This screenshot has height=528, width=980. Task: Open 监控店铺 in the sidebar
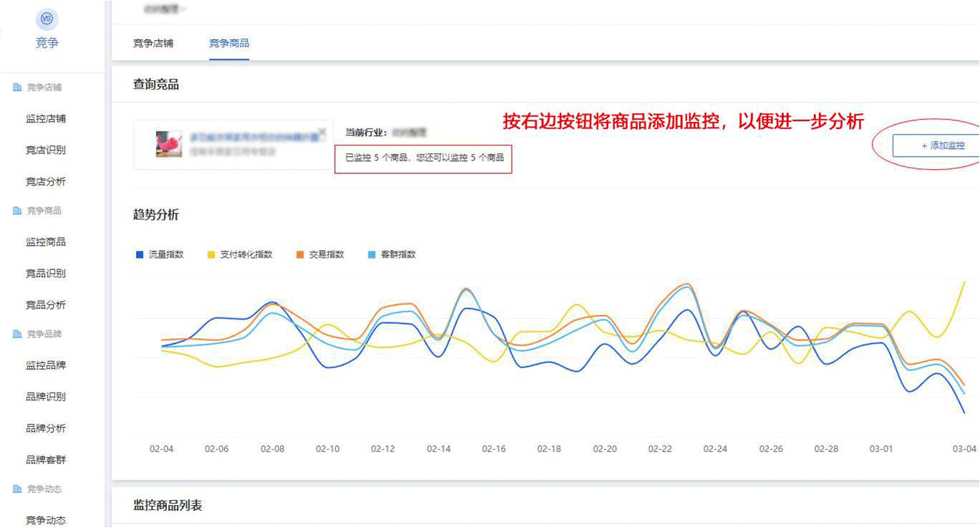click(x=46, y=119)
